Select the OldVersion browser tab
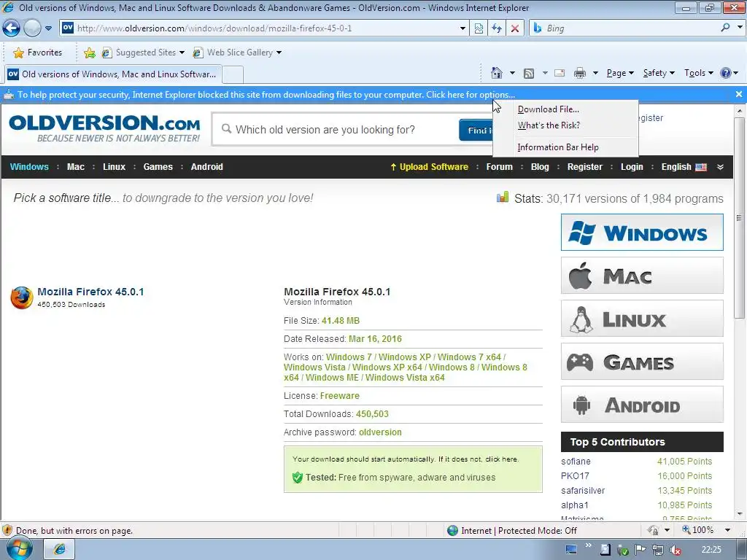Image resolution: width=747 pixels, height=560 pixels. pos(112,74)
